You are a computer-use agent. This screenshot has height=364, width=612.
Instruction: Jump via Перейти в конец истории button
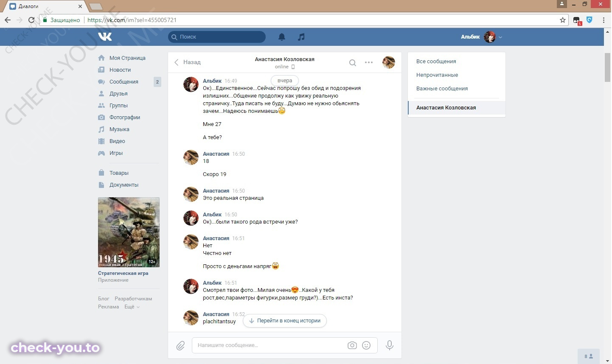point(284,321)
